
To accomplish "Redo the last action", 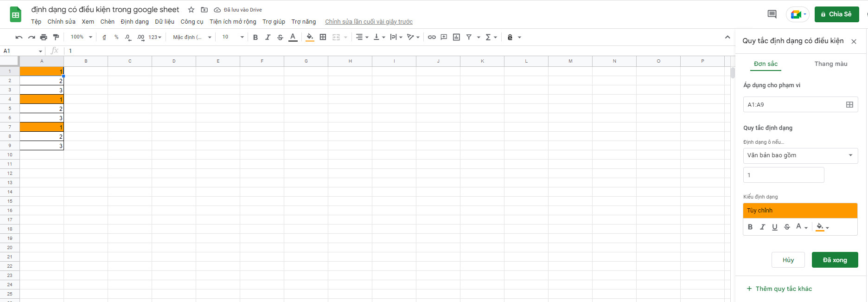I will [x=32, y=37].
